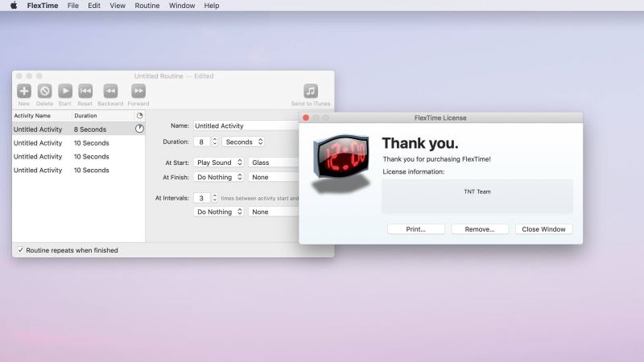This screenshot has width=644, height=362.
Task: Click the Send to iTunes icon
Action: (x=311, y=91)
